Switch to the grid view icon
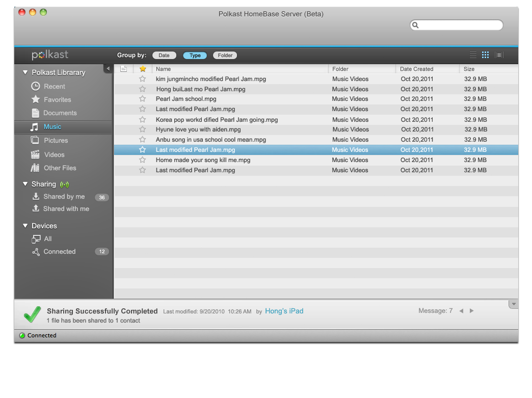The height and width of the screenshot is (398, 532). pyautogui.click(x=485, y=55)
